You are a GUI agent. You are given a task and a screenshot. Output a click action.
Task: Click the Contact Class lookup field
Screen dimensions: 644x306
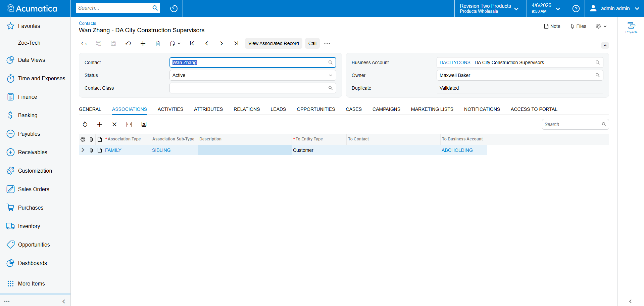click(253, 88)
